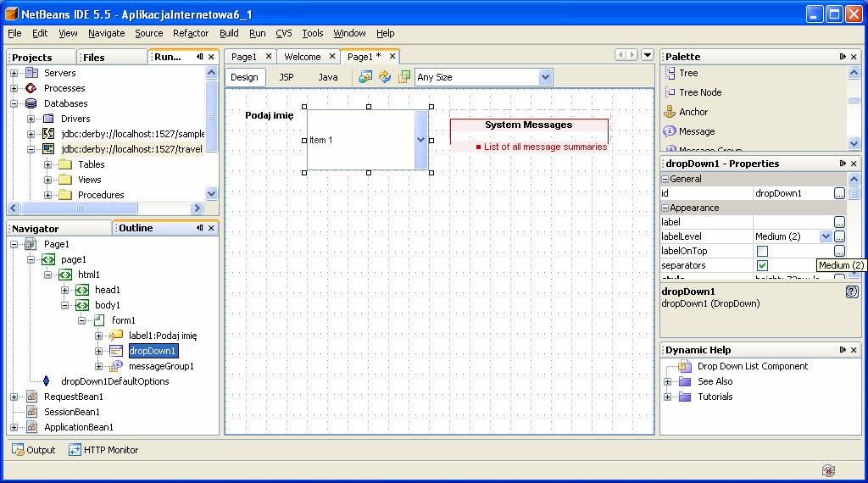Image resolution: width=868 pixels, height=483 pixels.
Task: Click the Processes node icon
Action: 31,88
